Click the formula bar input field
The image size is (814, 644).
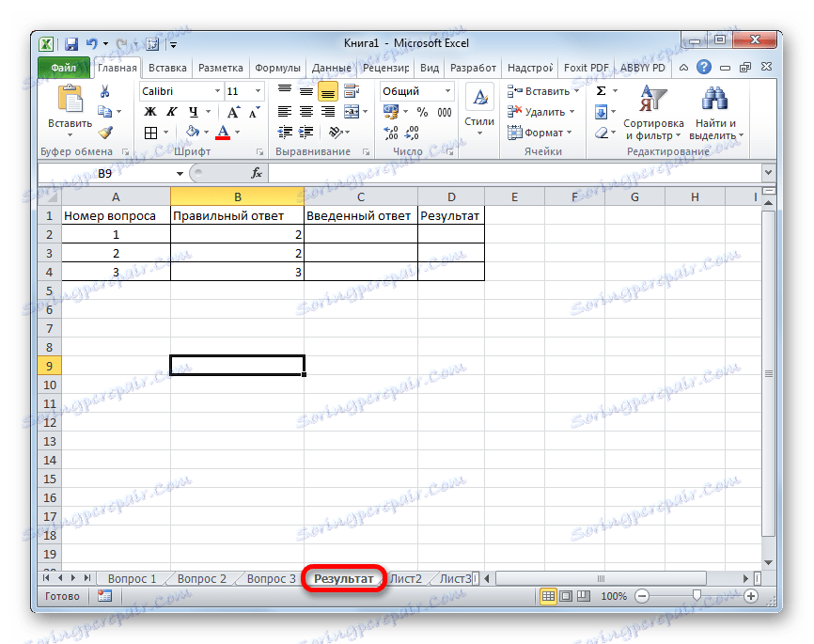coord(515,173)
